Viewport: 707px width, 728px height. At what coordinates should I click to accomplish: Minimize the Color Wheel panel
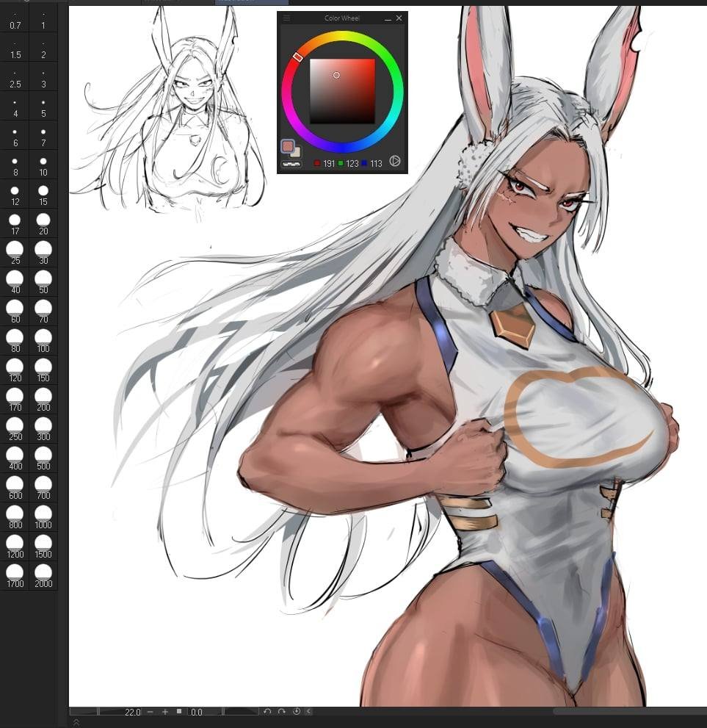coord(388,18)
